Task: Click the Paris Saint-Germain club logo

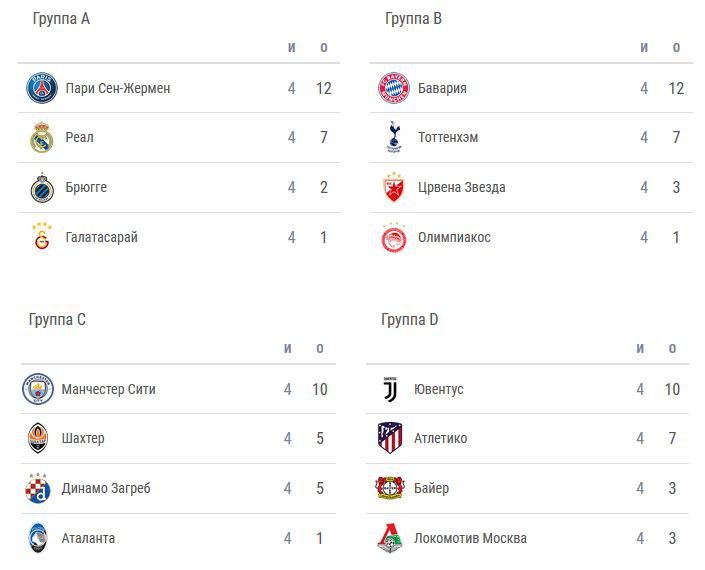Action: click(x=41, y=88)
